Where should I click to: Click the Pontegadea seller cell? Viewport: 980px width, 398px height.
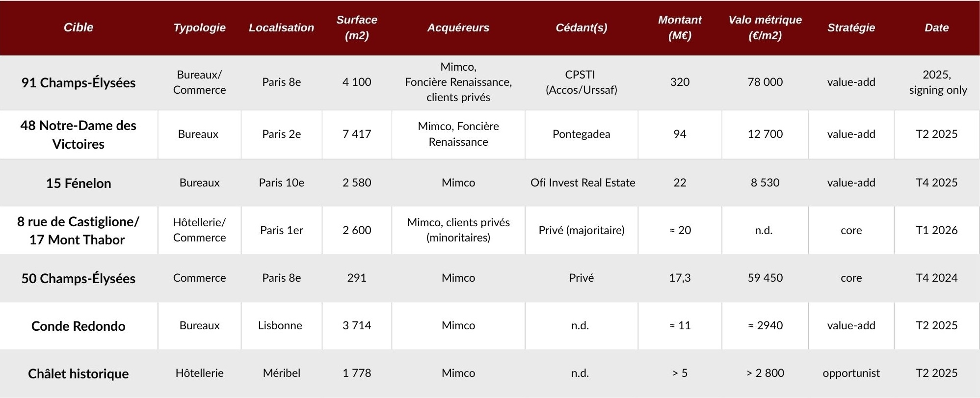581,134
